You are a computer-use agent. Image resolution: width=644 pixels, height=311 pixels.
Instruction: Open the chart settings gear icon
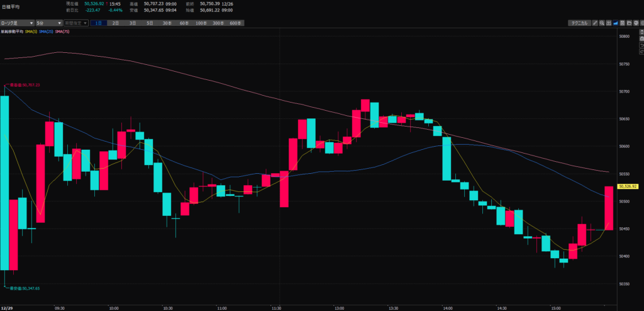click(642, 23)
